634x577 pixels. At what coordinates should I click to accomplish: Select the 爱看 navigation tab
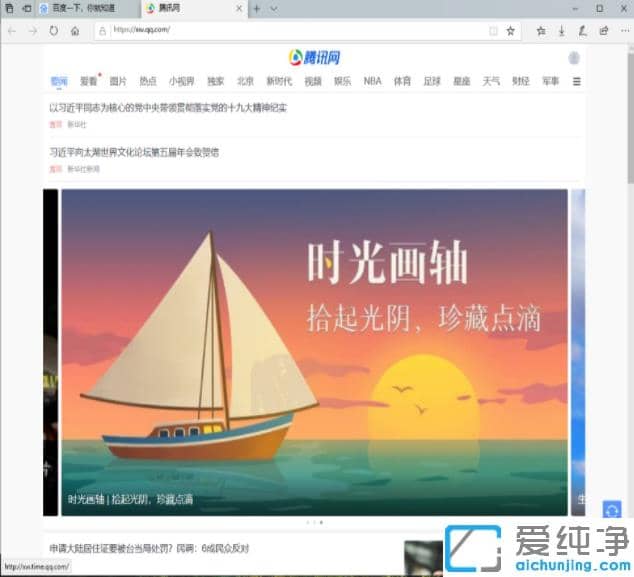pos(89,81)
